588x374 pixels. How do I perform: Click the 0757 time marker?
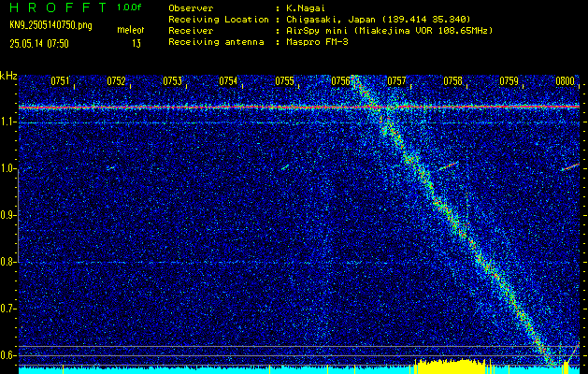pos(396,81)
